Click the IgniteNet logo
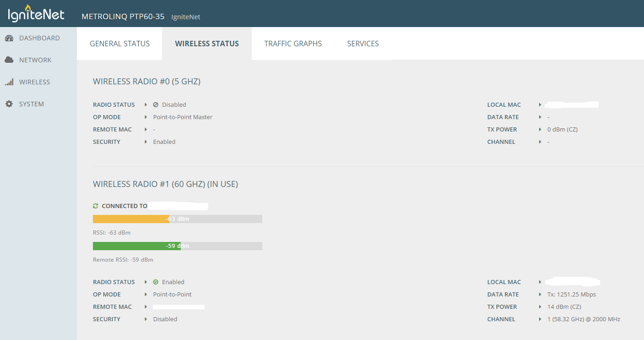The width and height of the screenshot is (644, 340). pos(36,14)
